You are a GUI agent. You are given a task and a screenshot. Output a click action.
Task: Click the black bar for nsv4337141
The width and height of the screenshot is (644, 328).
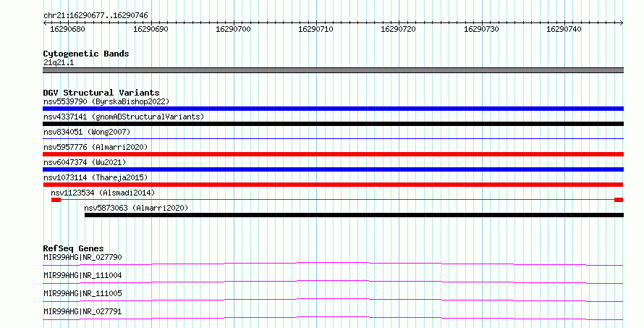click(x=333, y=124)
